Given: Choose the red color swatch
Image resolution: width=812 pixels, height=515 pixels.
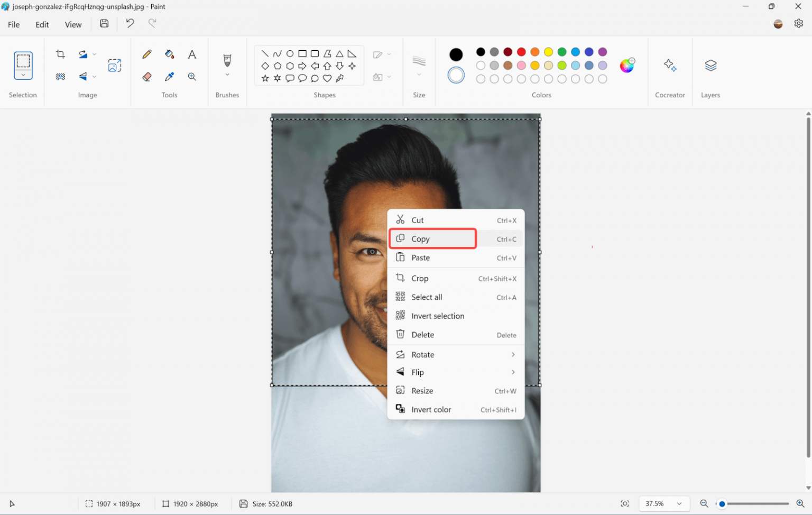Looking at the screenshot, I should click(521, 52).
